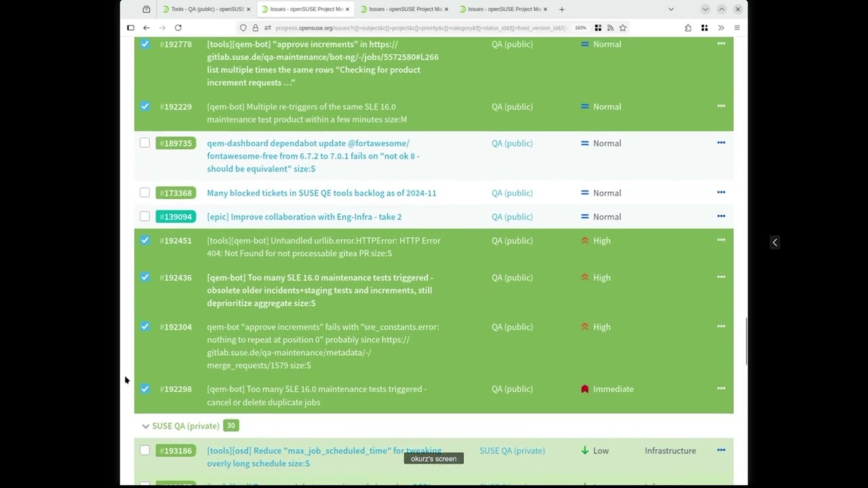Close the Tools - QA (public) tab
The height and width of the screenshot is (488, 868).
(x=249, y=9)
